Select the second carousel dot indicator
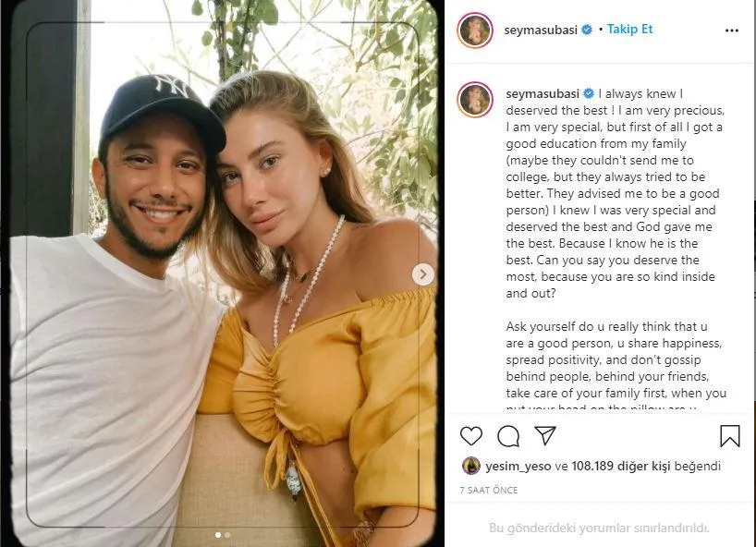Image resolution: width=756 pixels, height=547 pixels. click(x=227, y=535)
